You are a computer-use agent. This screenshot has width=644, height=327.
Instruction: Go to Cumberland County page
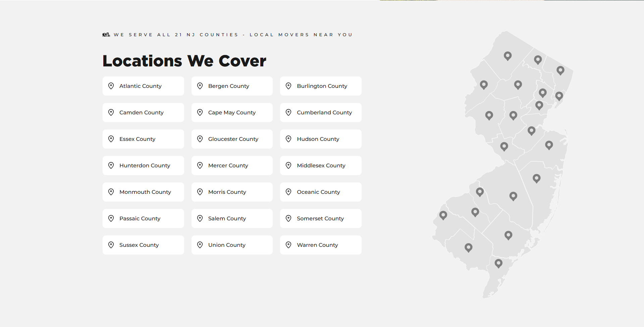click(x=321, y=112)
